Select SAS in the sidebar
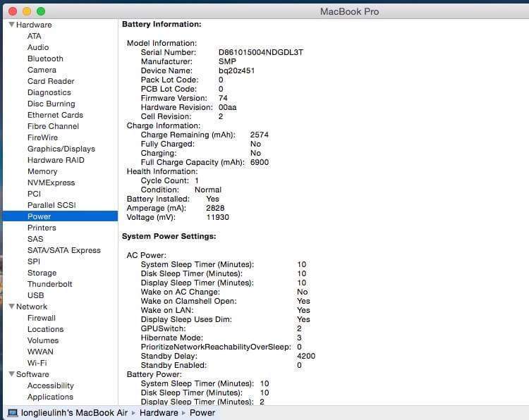Screen dimensions: 529x420 point(35,239)
